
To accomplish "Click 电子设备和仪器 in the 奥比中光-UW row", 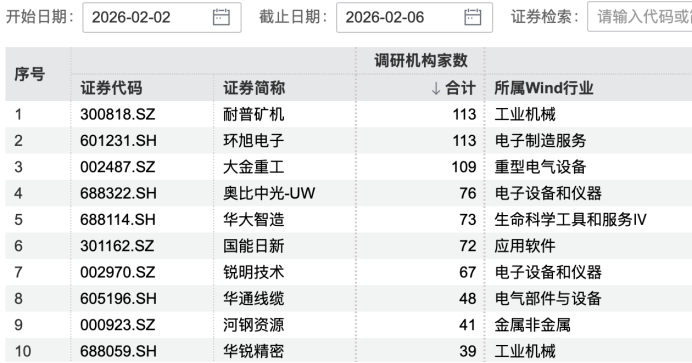I will click(548, 193).
